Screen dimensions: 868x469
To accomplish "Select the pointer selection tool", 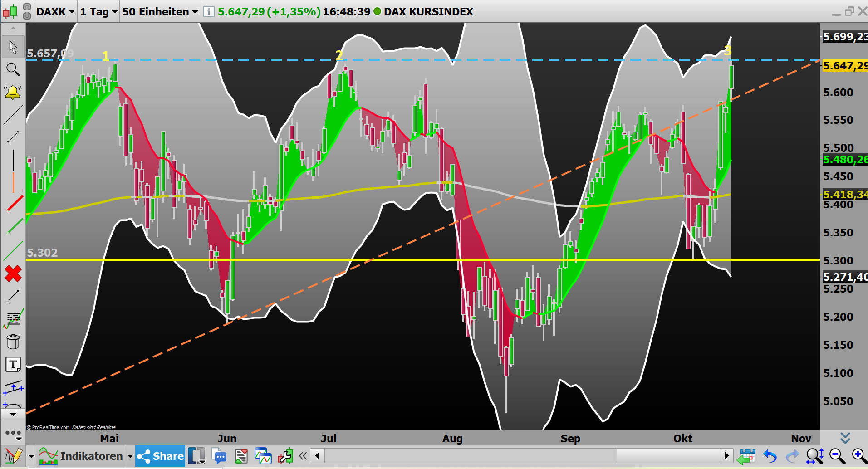I will pos(13,47).
